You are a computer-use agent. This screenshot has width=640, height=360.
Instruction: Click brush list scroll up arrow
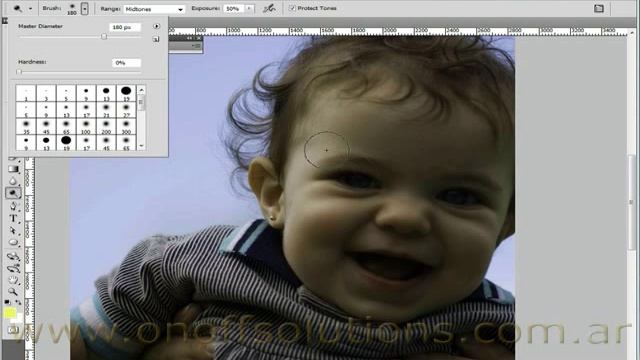pos(141,90)
